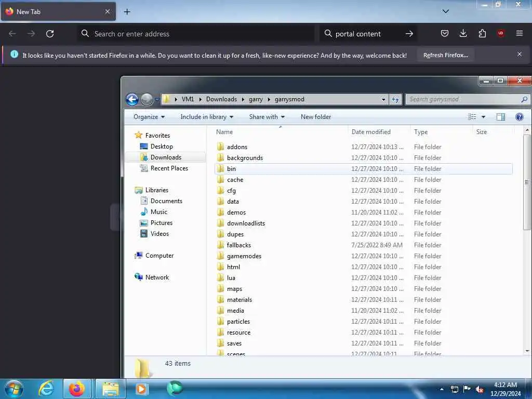Click the Save to Pocket icon

point(445,33)
